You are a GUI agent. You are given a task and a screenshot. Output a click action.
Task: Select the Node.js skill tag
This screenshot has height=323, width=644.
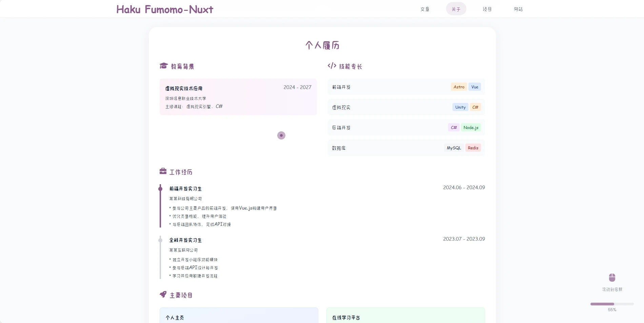471,128
